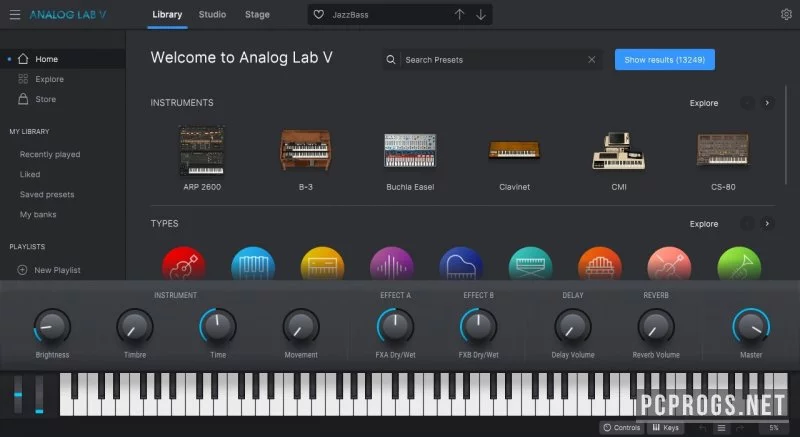Select the yellow keyboard type icon
Screen dimensions: 800x437
click(x=322, y=264)
